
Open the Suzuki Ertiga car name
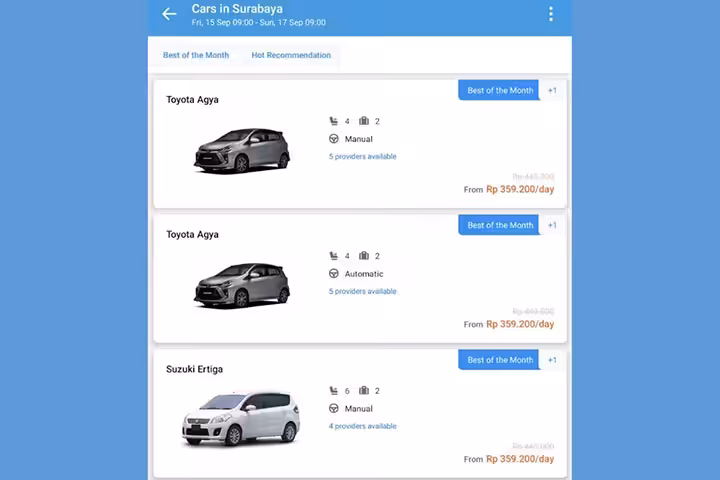[x=195, y=369]
